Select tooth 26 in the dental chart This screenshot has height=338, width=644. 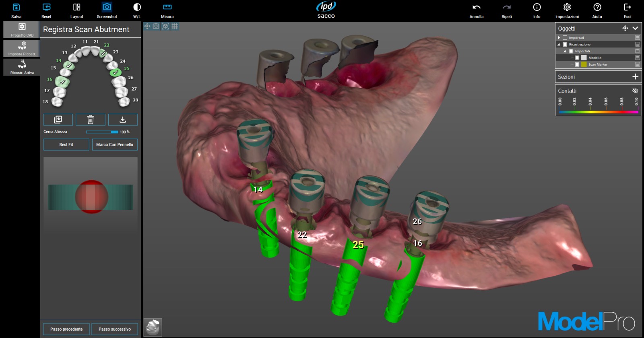[119, 82]
